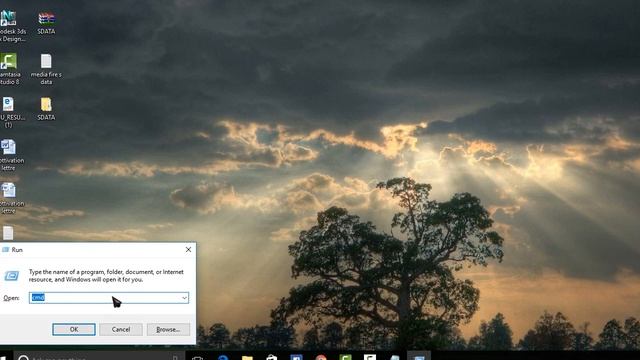Click OK in the Run dialog
Screen dimensions: 640x360
74,329
